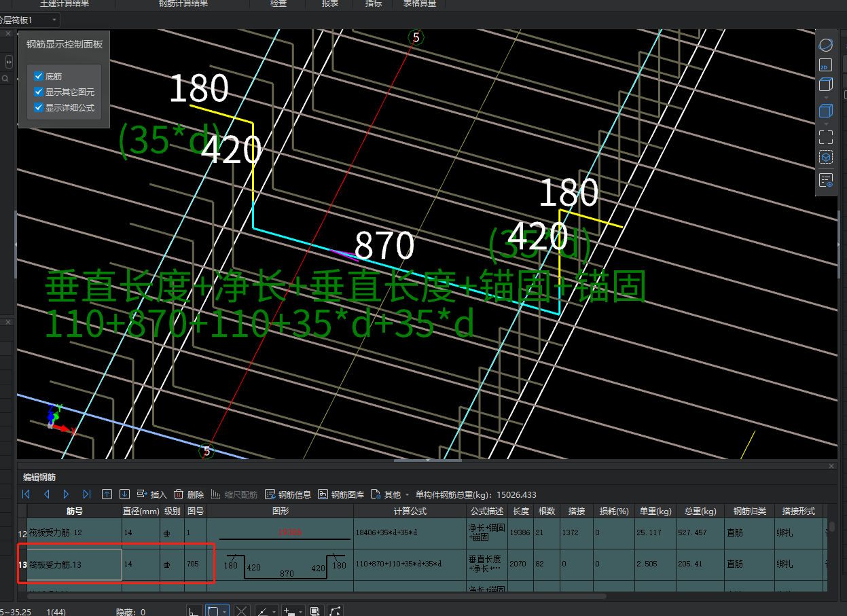Viewport: 847px width, 616px height.
Task: Click the 直径(mm) column header
Action: (141, 511)
